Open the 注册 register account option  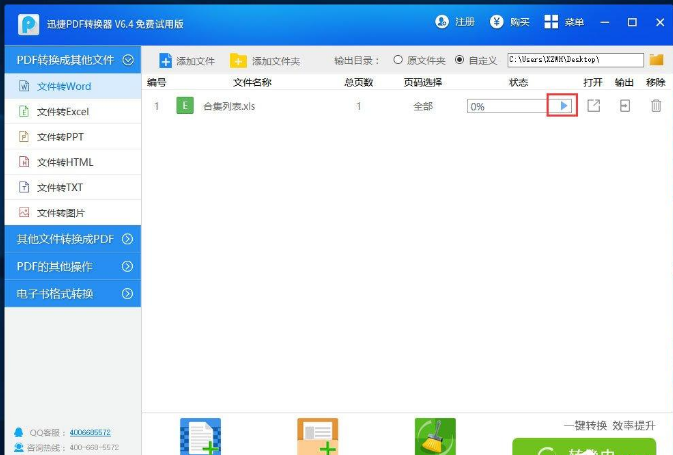[x=455, y=22]
